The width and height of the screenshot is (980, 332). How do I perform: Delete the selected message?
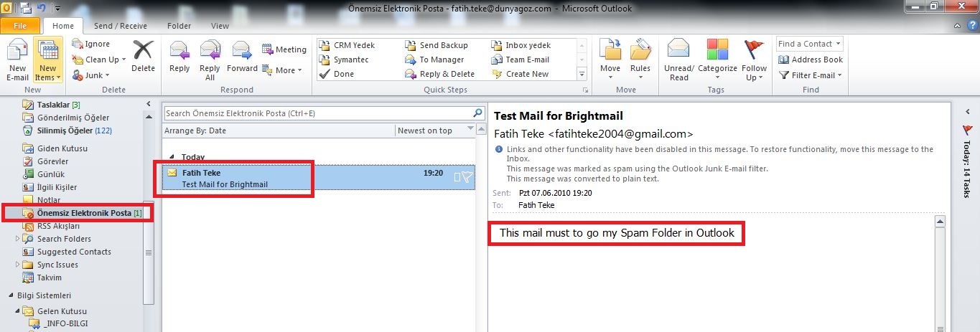click(143, 56)
